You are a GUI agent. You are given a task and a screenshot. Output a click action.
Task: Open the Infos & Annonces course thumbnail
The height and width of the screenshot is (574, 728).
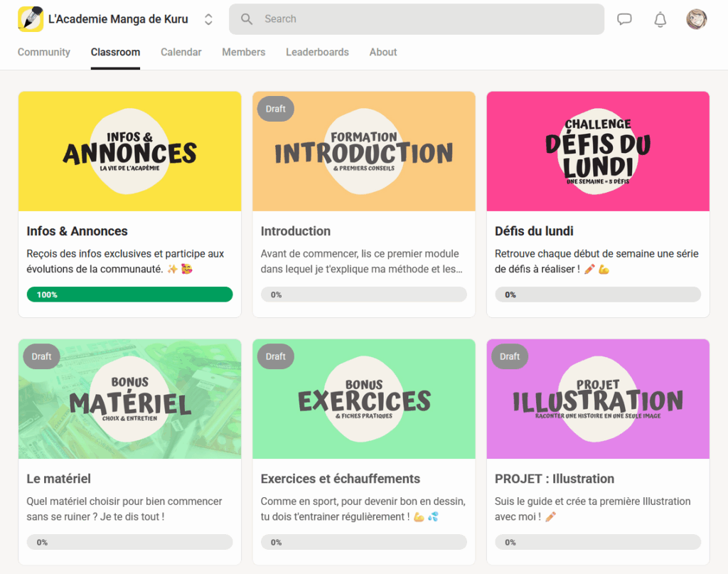pyautogui.click(x=129, y=152)
